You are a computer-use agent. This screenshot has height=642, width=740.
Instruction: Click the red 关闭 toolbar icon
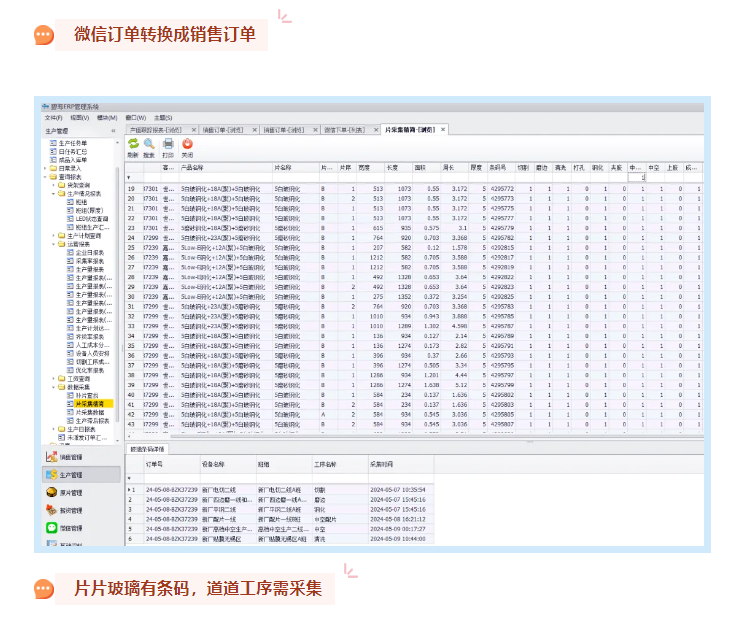(187, 145)
